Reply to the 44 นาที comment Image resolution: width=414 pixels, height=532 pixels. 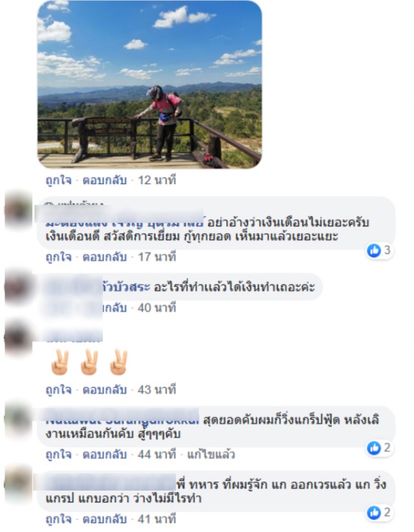[x=105, y=454]
